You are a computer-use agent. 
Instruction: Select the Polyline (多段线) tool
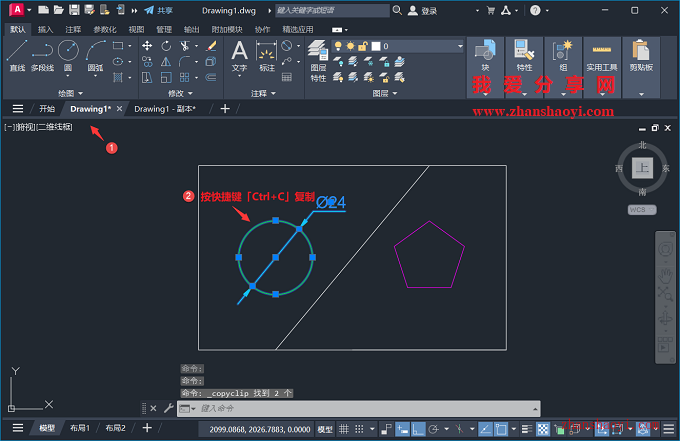(42, 56)
